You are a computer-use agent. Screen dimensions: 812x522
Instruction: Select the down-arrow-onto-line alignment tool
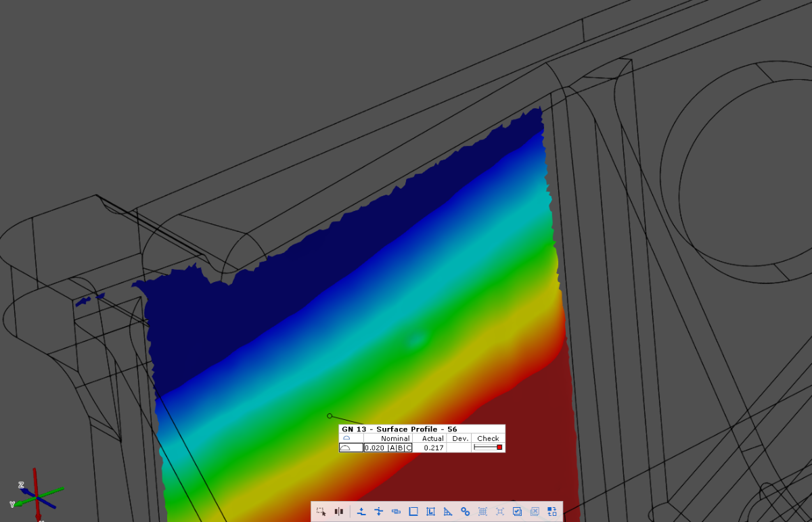[361, 512]
